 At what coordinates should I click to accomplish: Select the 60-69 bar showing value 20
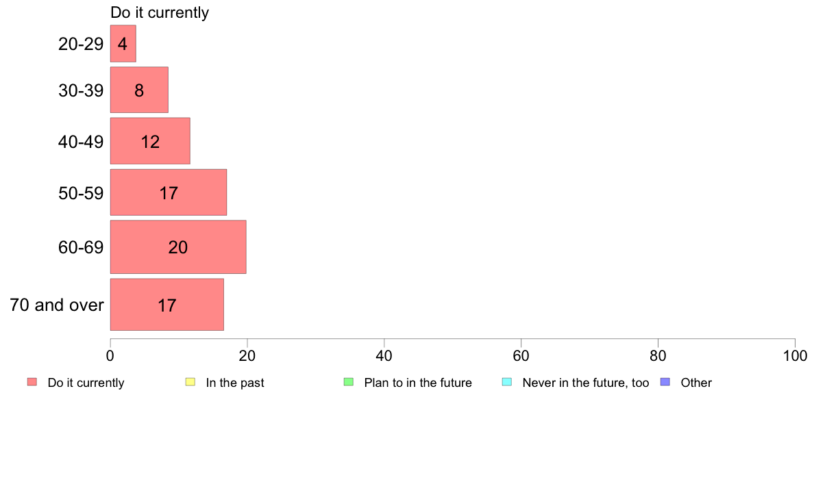(178, 247)
